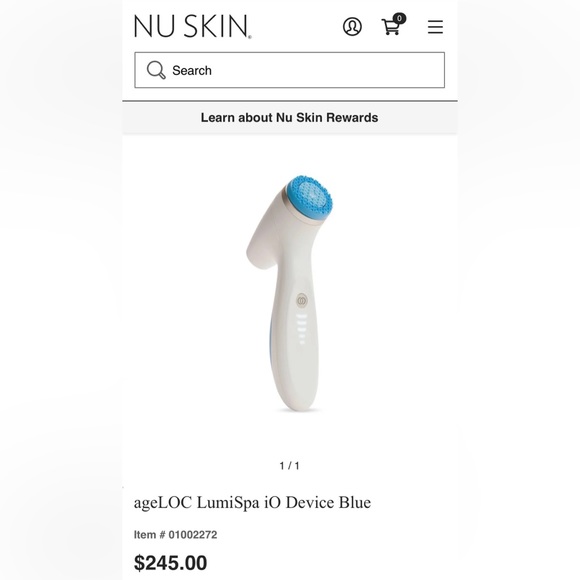Select the 1 / 1 image counter
The width and height of the screenshot is (580, 580).
(290, 466)
